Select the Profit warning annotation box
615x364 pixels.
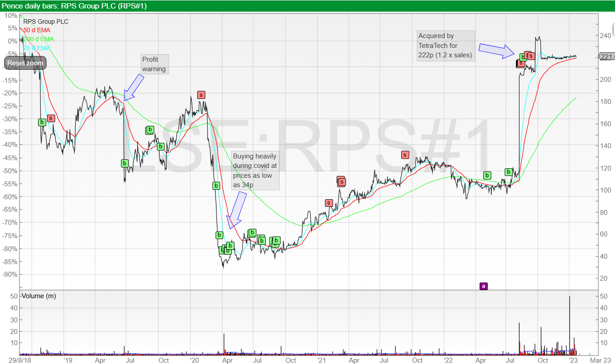coord(154,64)
